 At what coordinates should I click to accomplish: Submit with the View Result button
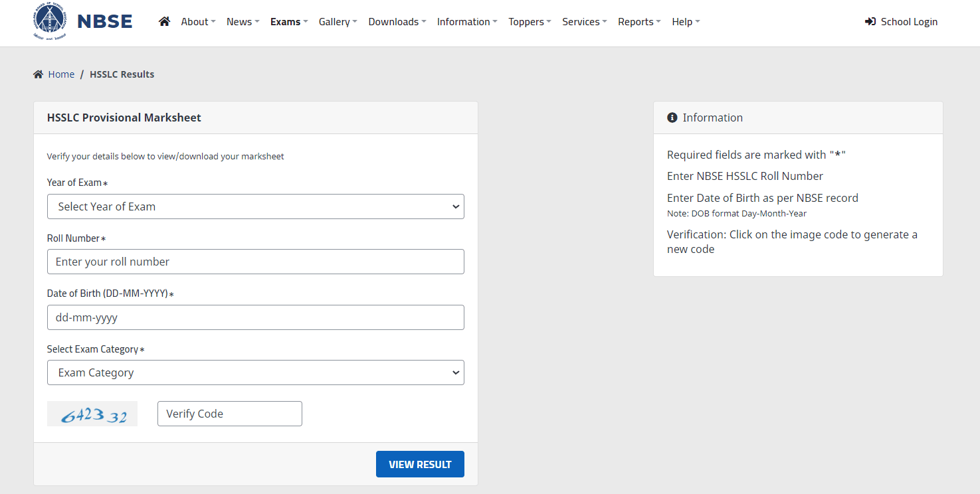pyautogui.click(x=420, y=464)
